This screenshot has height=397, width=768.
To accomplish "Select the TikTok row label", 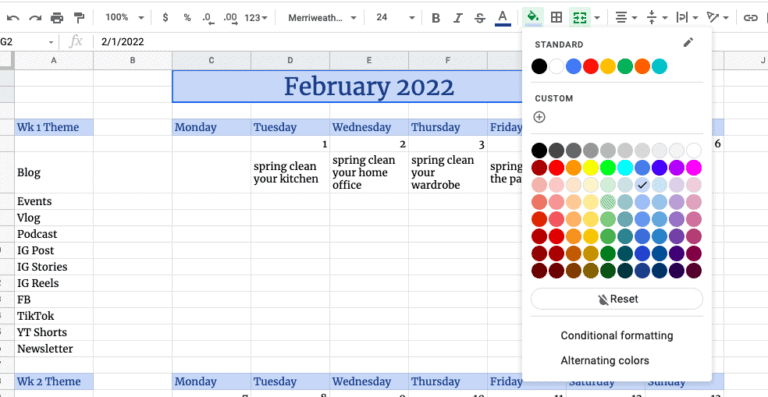I will (54, 316).
